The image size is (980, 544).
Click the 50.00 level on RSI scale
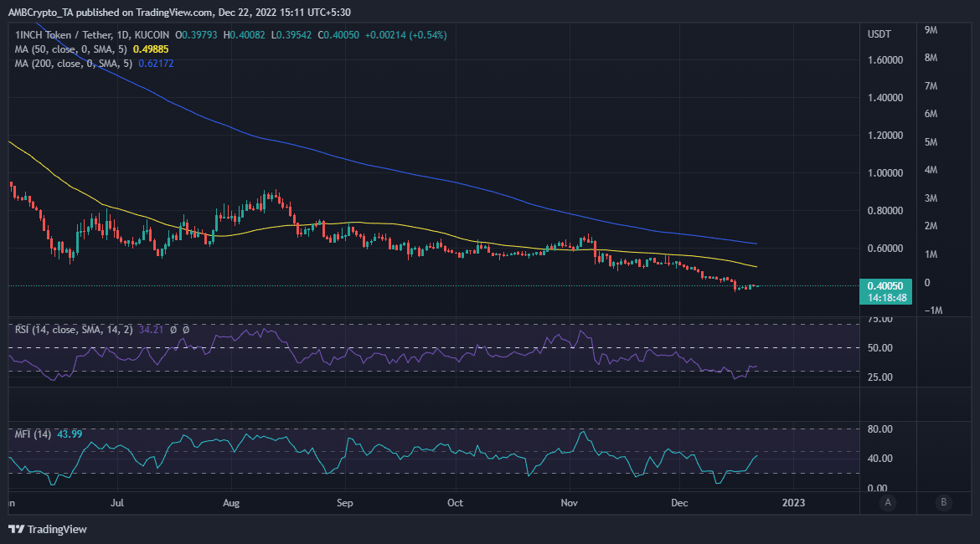coord(880,348)
